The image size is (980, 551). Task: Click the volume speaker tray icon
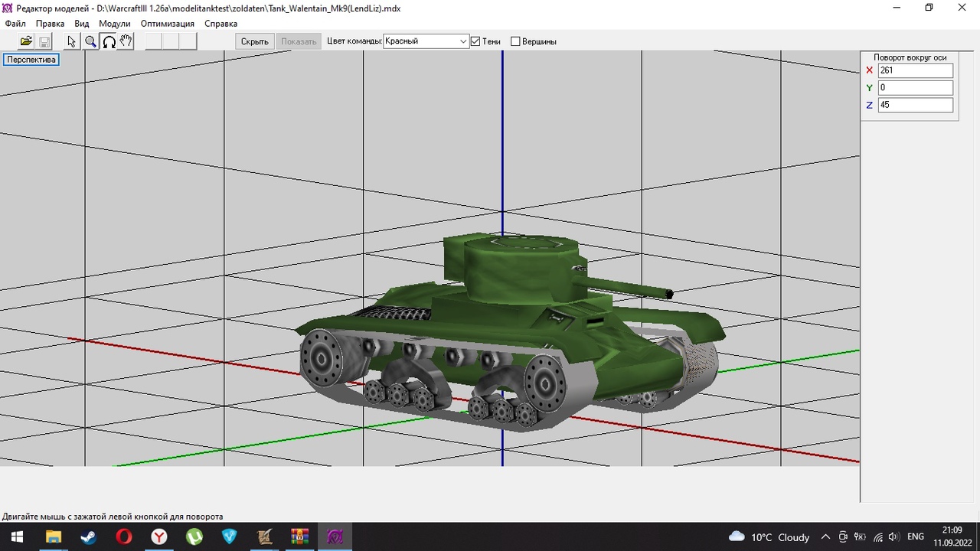pyautogui.click(x=894, y=537)
